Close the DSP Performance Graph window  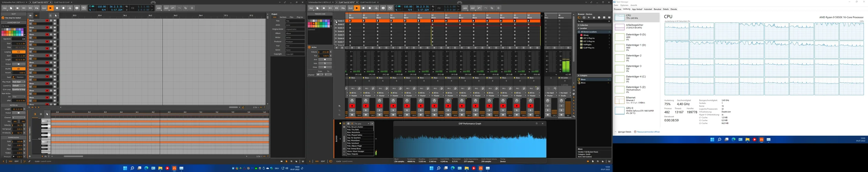(542, 123)
